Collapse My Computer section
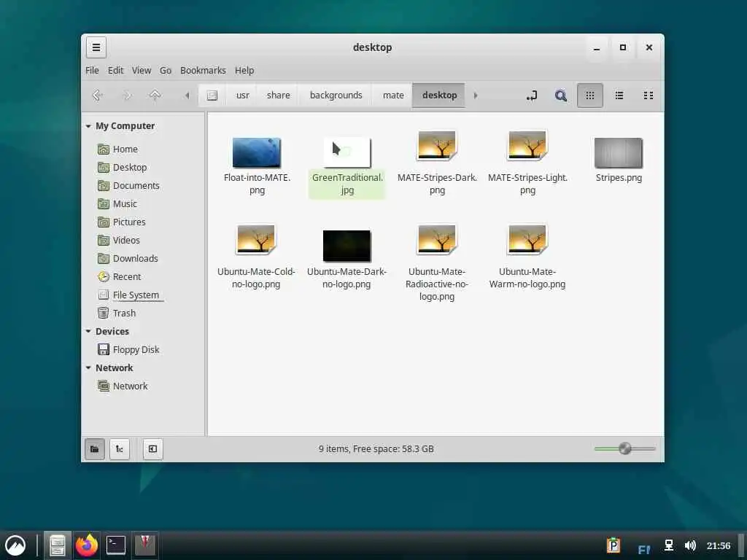Viewport: 747px width, 560px height. pos(88,126)
